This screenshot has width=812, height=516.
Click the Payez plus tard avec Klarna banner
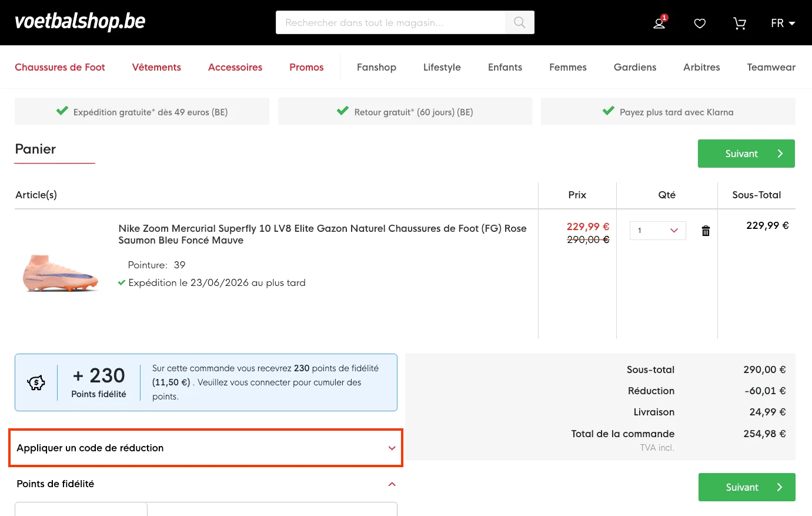click(x=668, y=111)
